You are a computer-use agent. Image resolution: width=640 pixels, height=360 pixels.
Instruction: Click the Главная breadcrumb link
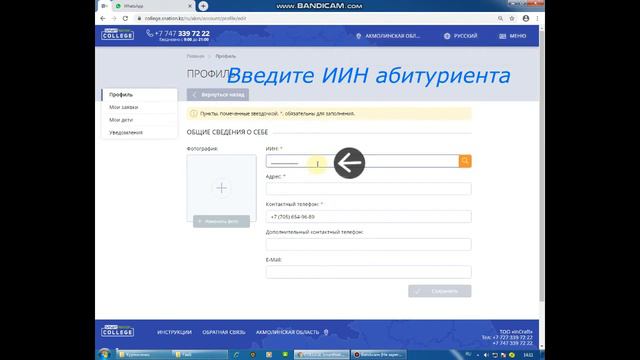point(196,56)
